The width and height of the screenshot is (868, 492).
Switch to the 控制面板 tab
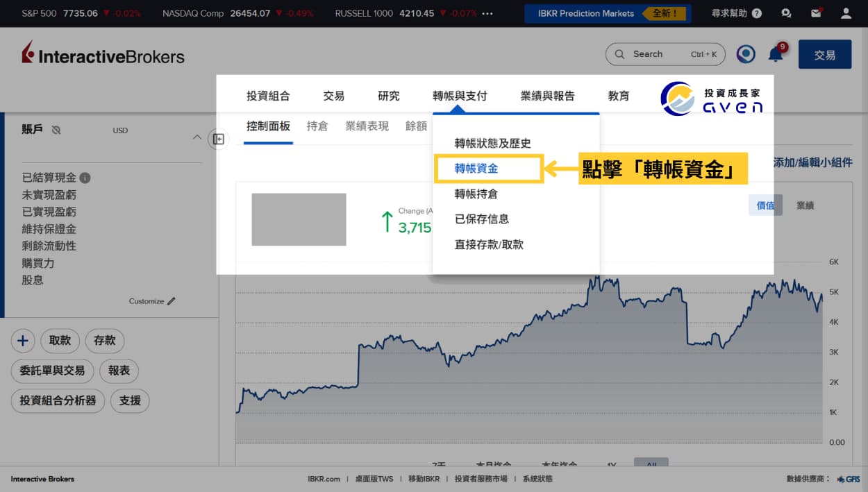(268, 126)
